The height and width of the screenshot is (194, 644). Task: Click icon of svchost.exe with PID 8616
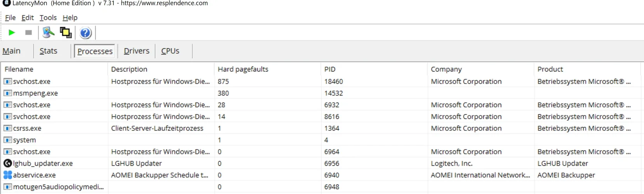(x=8, y=116)
